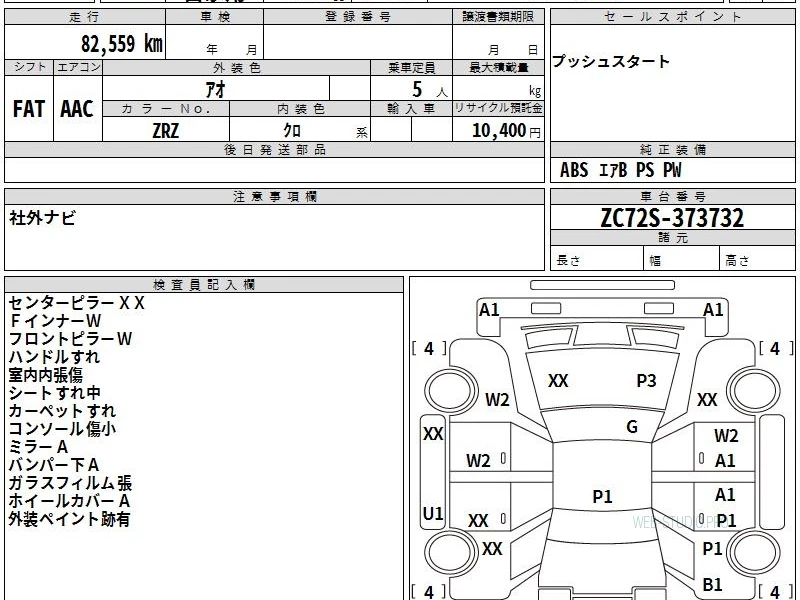Select the AAC air conditioner value
Screen dimensions: 800x600
coord(77,109)
